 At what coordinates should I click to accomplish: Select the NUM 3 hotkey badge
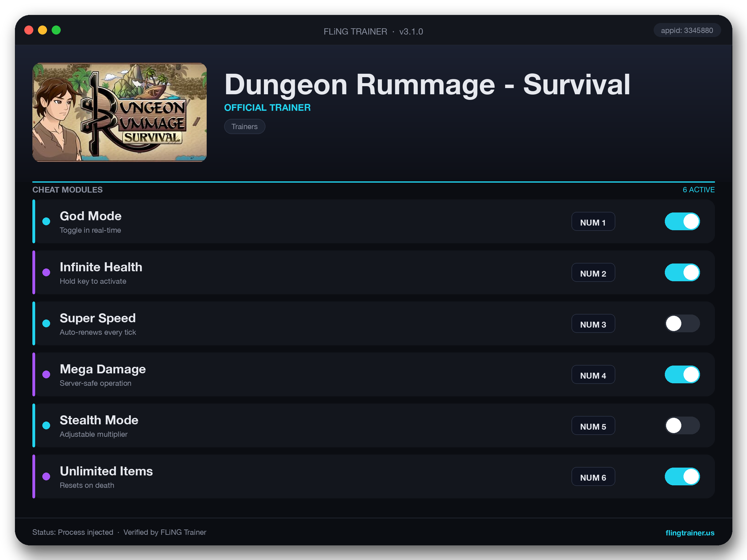click(x=593, y=323)
